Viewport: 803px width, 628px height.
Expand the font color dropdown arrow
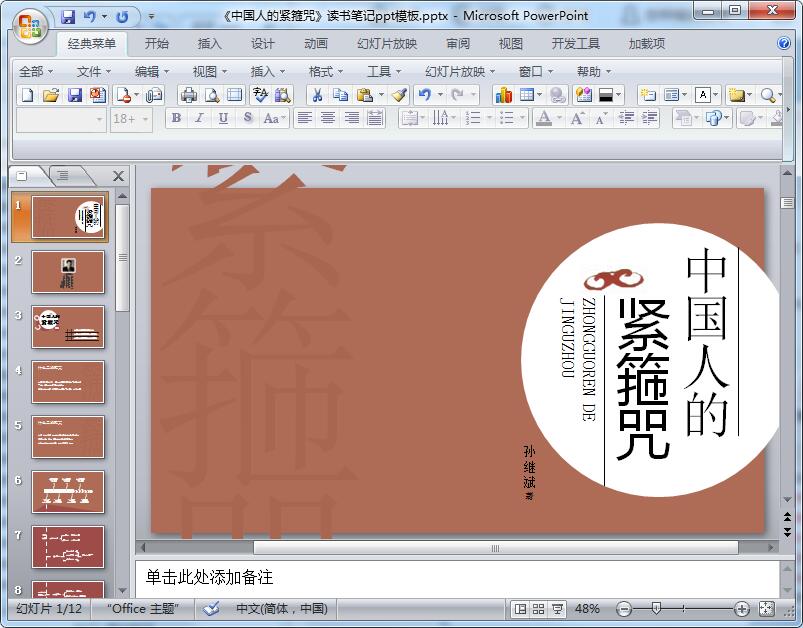[x=559, y=118]
